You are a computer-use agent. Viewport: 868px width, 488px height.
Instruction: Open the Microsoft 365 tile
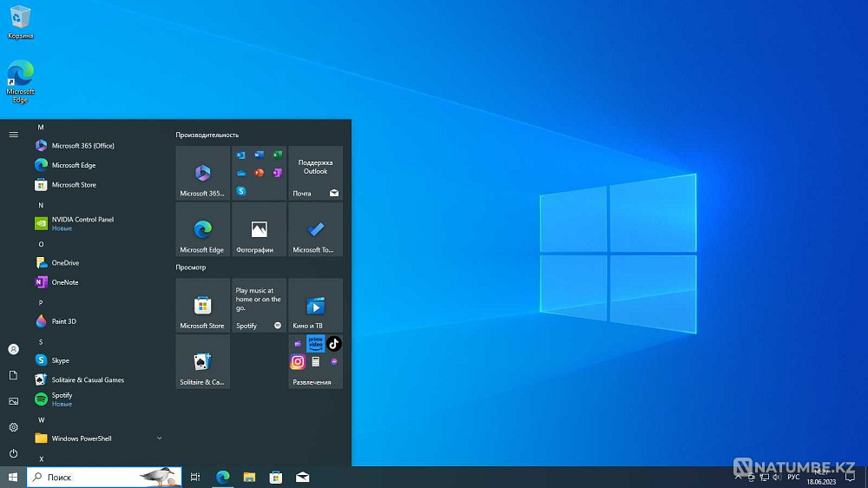pyautogui.click(x=202, y=173)
